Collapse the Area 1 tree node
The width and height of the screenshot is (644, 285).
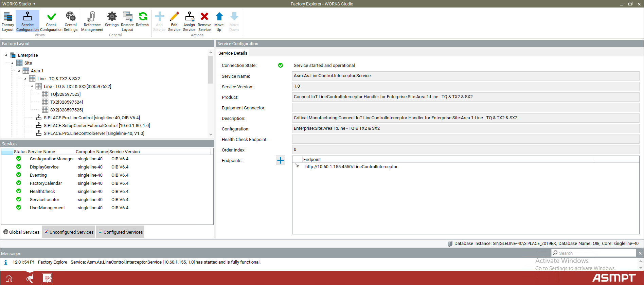pos(19,71)
